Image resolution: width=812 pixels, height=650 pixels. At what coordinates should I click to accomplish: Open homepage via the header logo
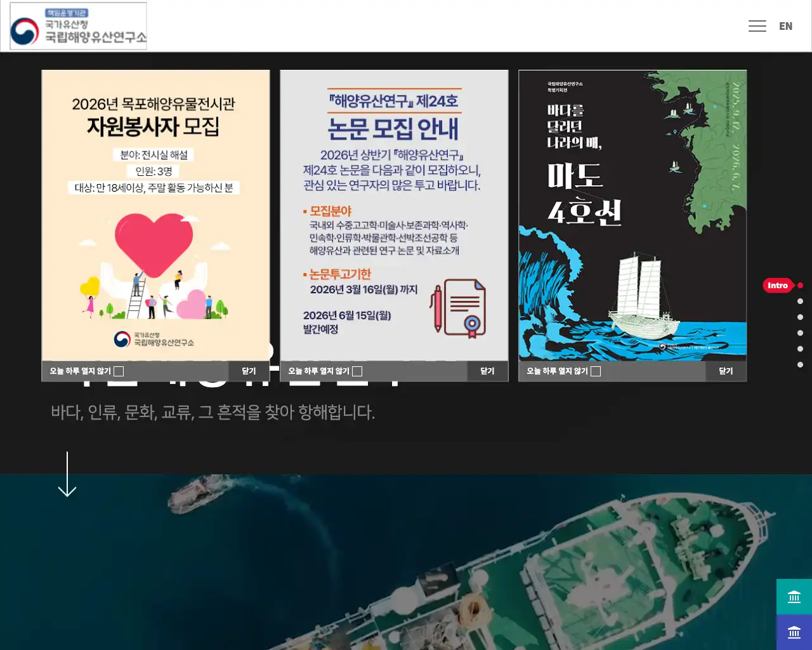(77, 26)
